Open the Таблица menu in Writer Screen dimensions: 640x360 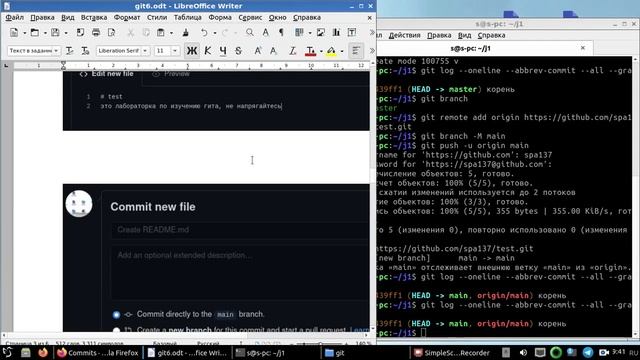coord(188,18)
